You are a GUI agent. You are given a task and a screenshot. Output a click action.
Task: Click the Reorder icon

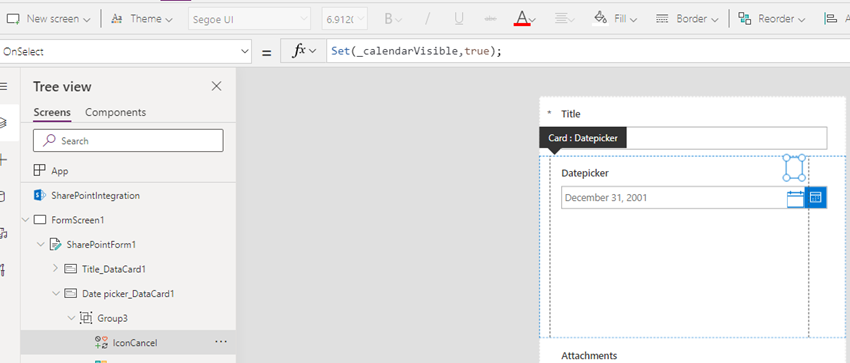pos(745,19)
